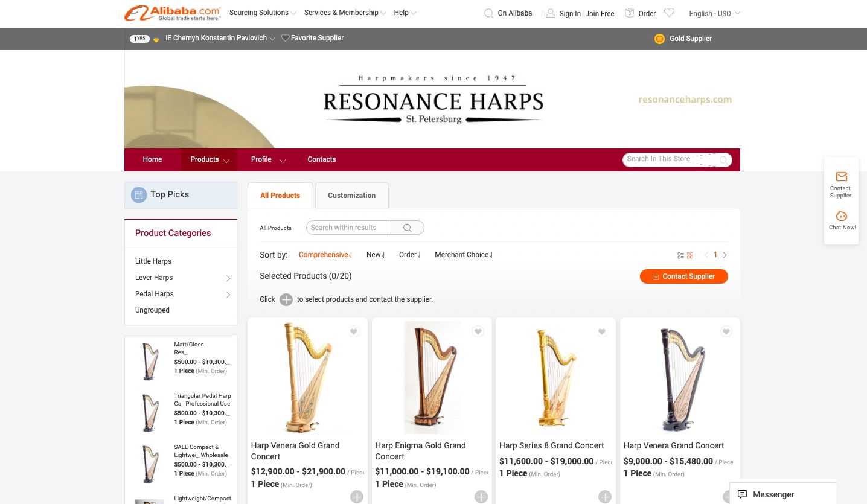Favorite the Harp Venera Gold Grand Concert heart
The image size is (867, 504).
pyautogui.click(x=354, y=331)
